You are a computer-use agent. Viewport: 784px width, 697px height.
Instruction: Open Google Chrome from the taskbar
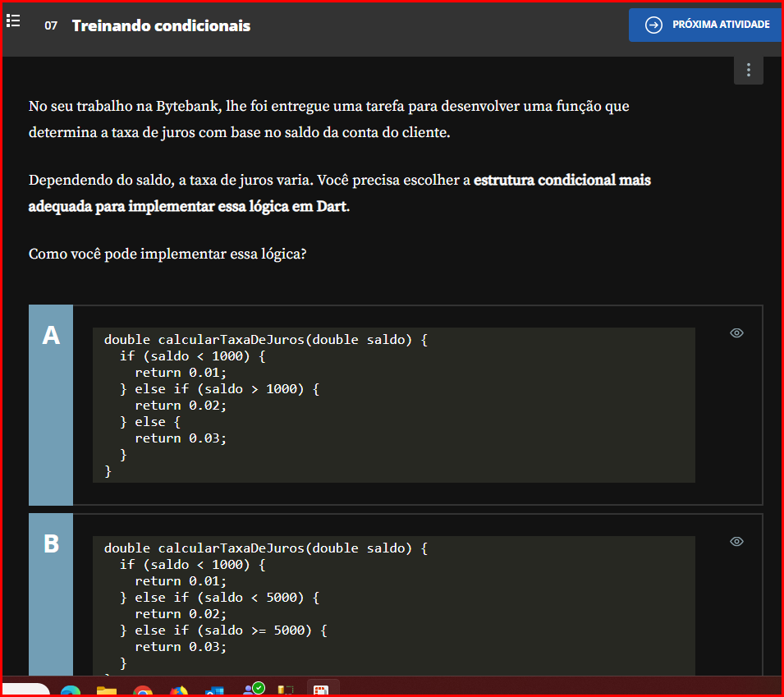[143, 691]
